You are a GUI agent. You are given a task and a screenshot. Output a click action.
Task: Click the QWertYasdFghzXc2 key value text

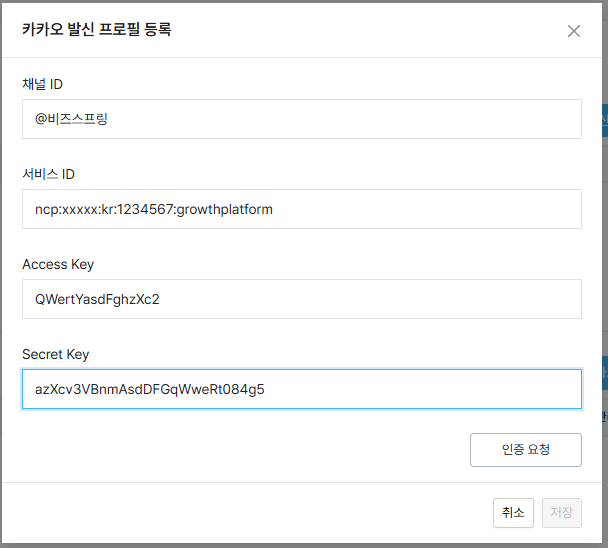pyautogui.click(x=97, y=299)
